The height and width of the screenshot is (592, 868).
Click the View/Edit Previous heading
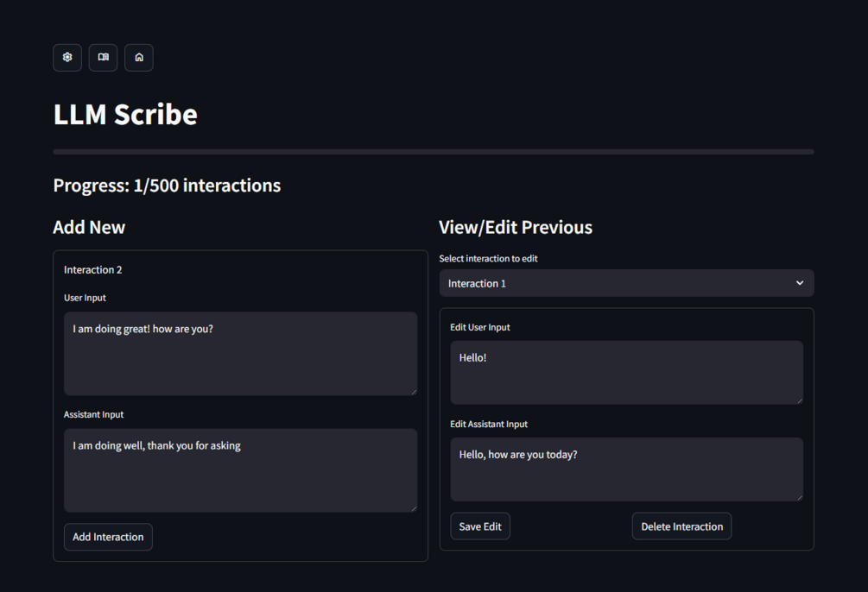pos(516,227)
